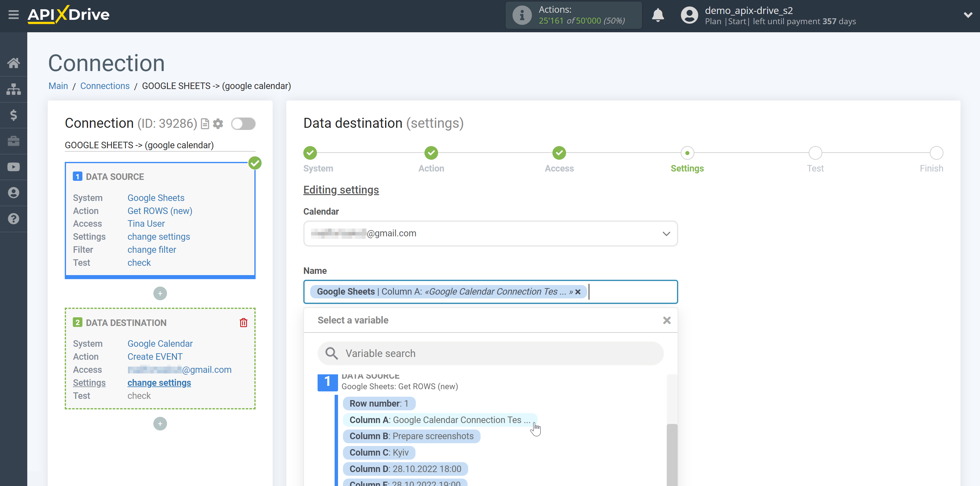Go to the Test step
Image resolution: width=980 pixels, height=486 pixels.
click(x=815, y=153)
